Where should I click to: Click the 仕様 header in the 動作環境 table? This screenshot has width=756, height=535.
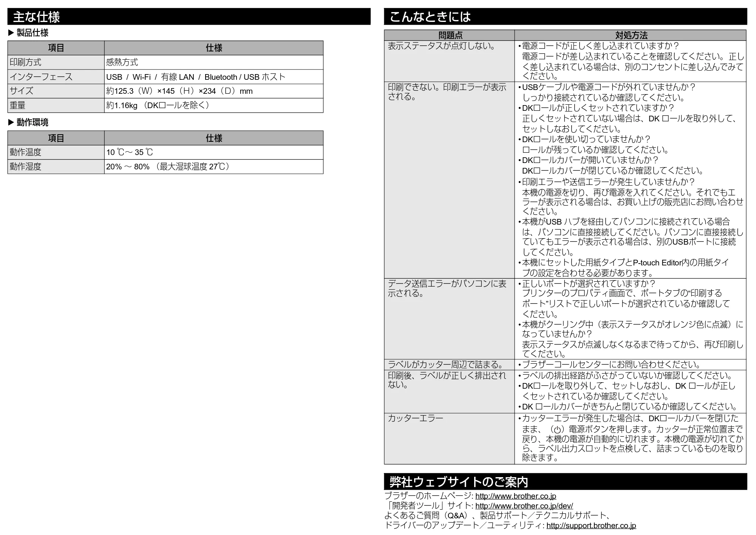pyautogui.click(x=214, y=138)
